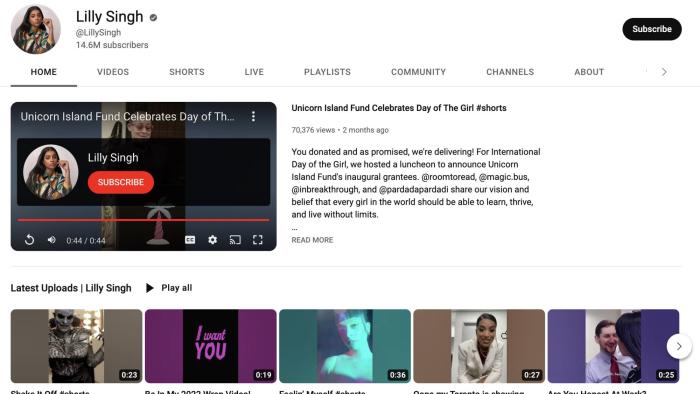Expand tabs with the right chevron arrow
The height and width of the screenshot is (394, 700).
pyautogui.click(x=664, y=72)
